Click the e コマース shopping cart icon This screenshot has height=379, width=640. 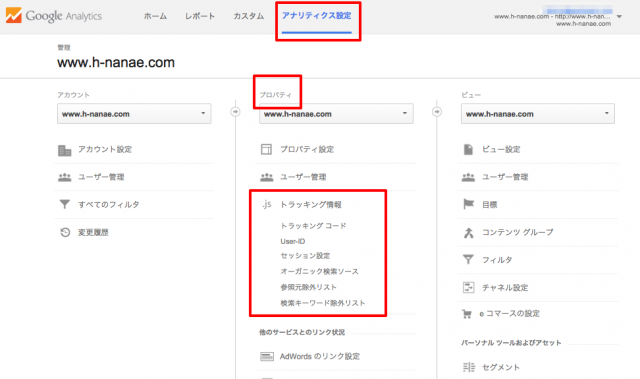467,314
